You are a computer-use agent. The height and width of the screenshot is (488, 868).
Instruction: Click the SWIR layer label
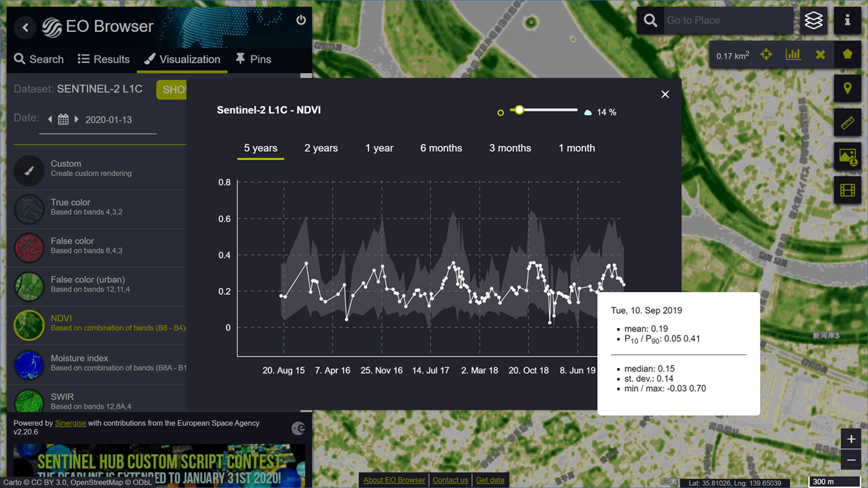[x=62, y=396]
